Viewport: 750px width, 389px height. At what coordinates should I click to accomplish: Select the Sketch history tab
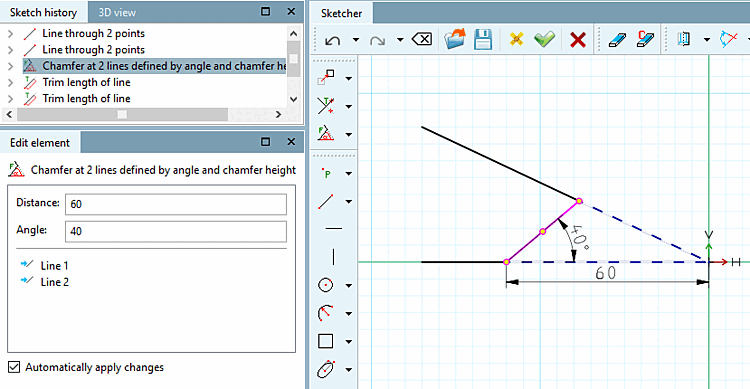point(43,12)
